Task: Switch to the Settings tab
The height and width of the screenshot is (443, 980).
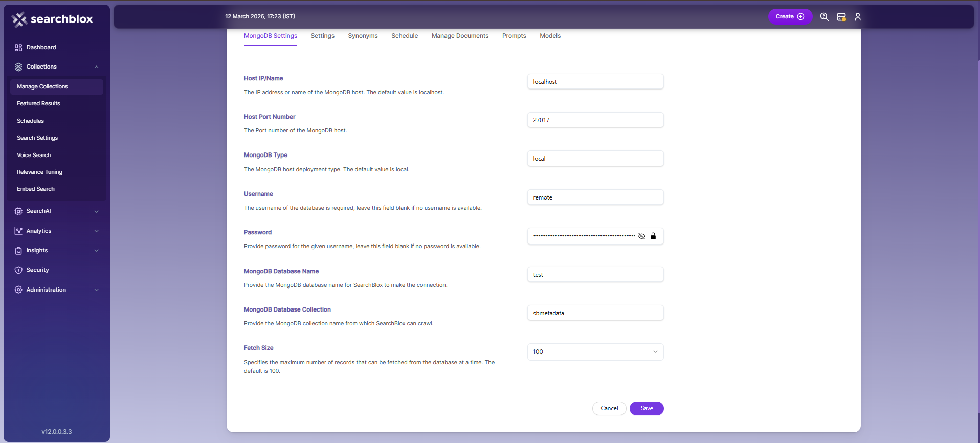Action: (x=322, y=36)
